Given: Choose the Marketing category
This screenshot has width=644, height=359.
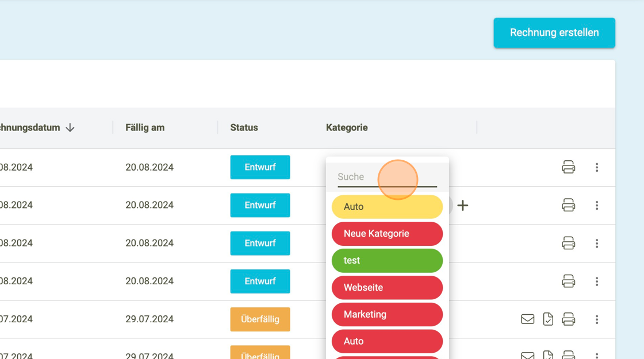Looking at the screenshot, I should pos(387,314).
